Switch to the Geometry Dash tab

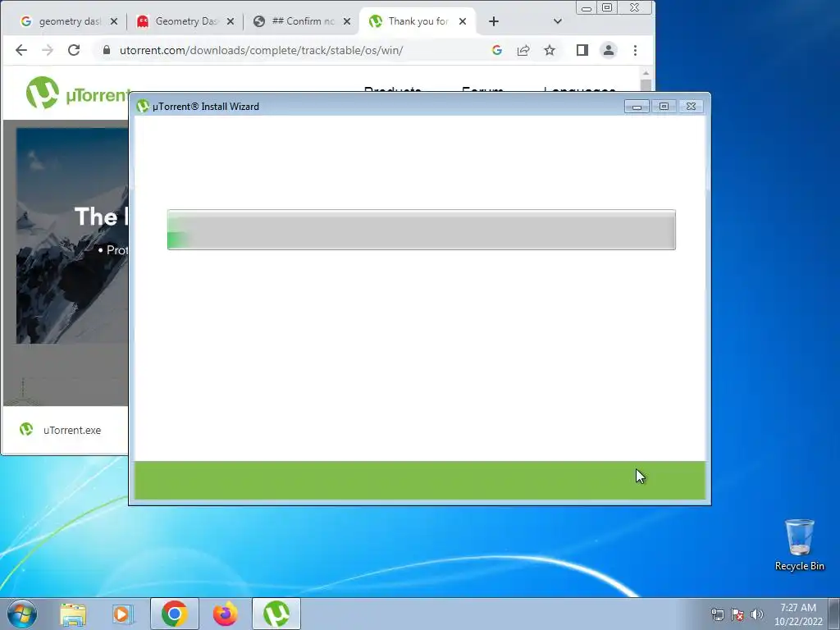point(186,21)
